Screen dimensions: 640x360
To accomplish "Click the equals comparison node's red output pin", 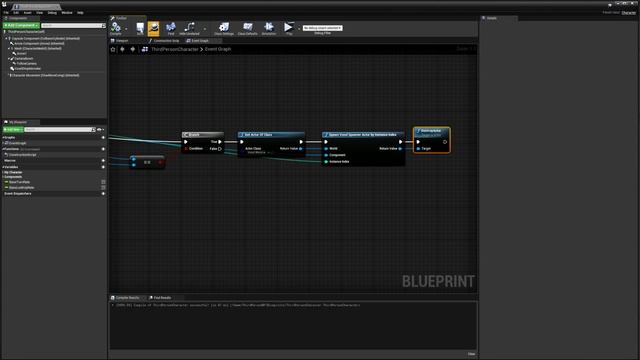I will coord(160,162).
